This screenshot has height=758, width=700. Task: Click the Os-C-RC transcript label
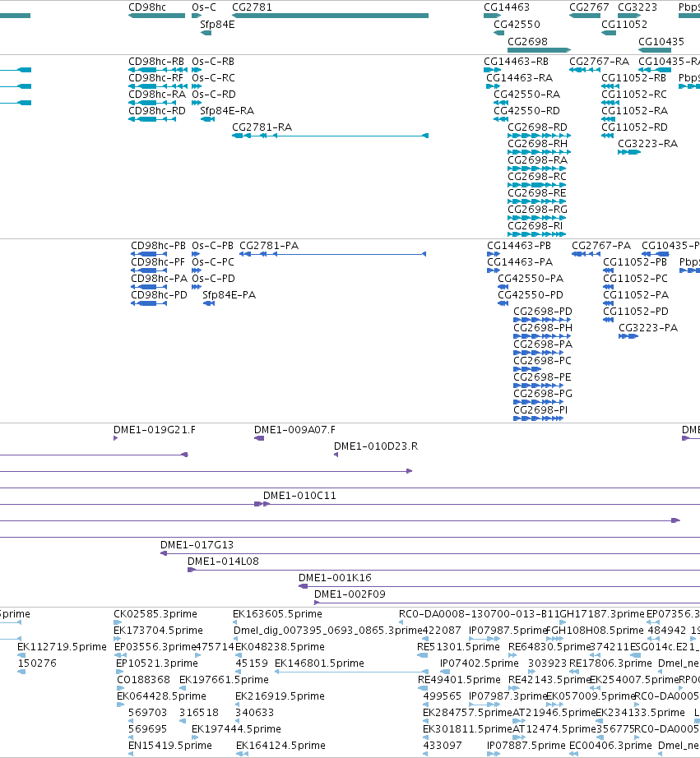[x=213, y=78]
